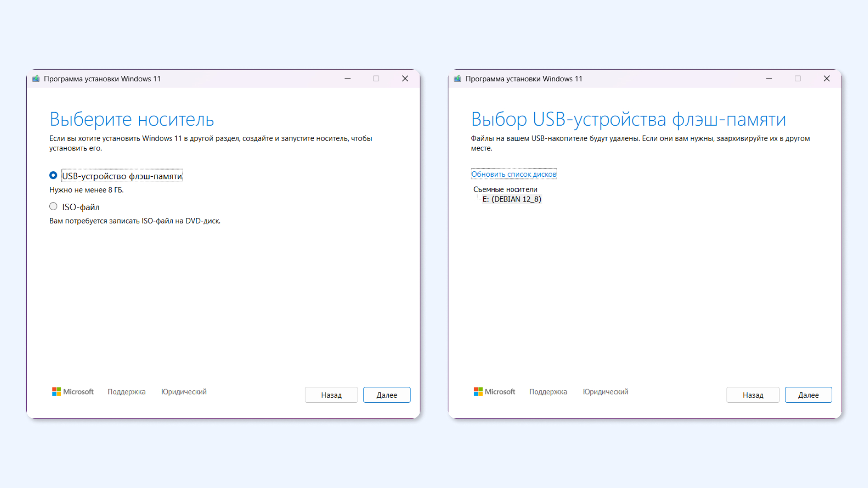Viewport: 868px width, 488px height.
Task: Click the DVD-диск ISO note text
Action: click(135, 221)
